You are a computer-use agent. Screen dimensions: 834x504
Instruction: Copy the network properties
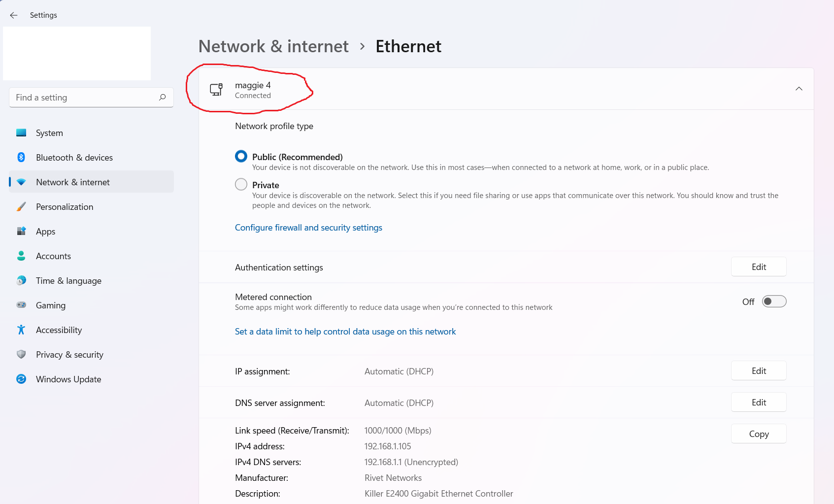point(759,434)
